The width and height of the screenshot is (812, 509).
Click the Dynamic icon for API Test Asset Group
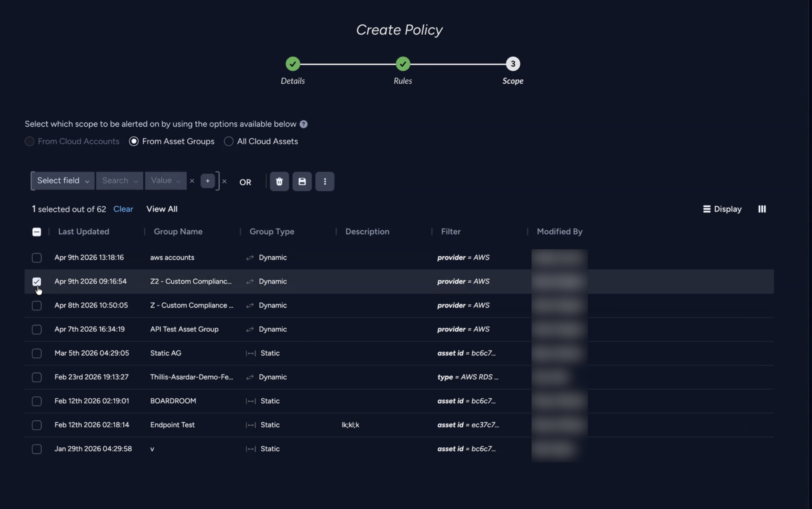(x=250, y=330)
